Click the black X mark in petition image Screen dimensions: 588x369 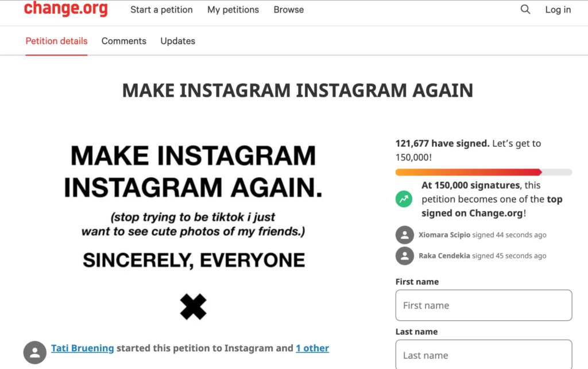point(193,307)
